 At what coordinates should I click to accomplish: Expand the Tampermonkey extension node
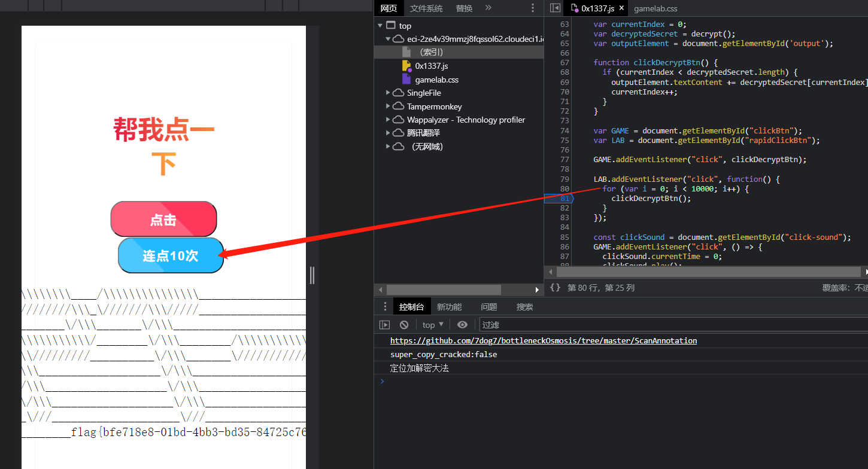tap(387, 106)
